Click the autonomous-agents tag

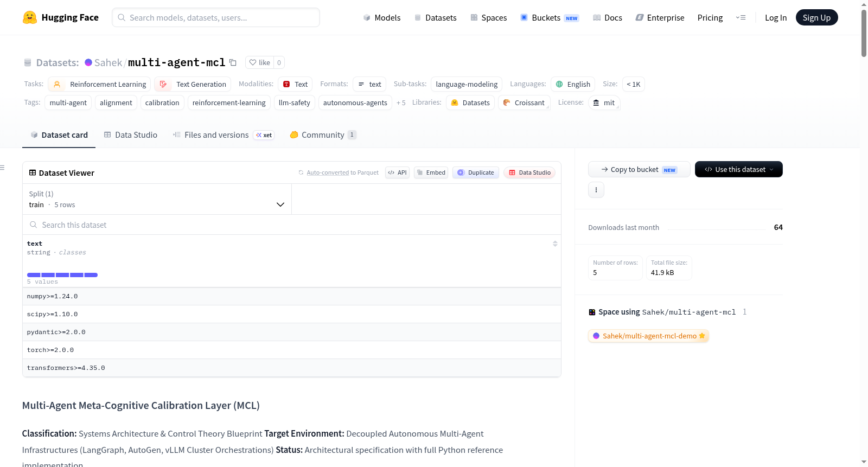355,103
